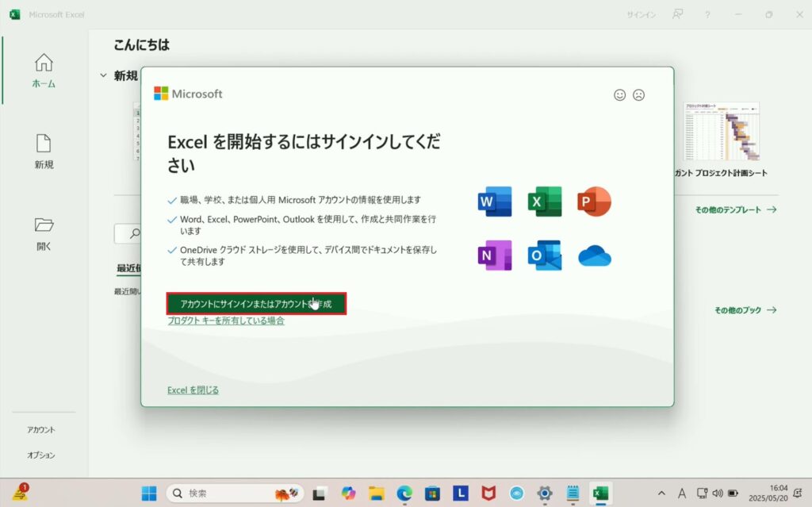Click the taskbar 検索 search box
812x507 pixels.
(x=235, y=493)
